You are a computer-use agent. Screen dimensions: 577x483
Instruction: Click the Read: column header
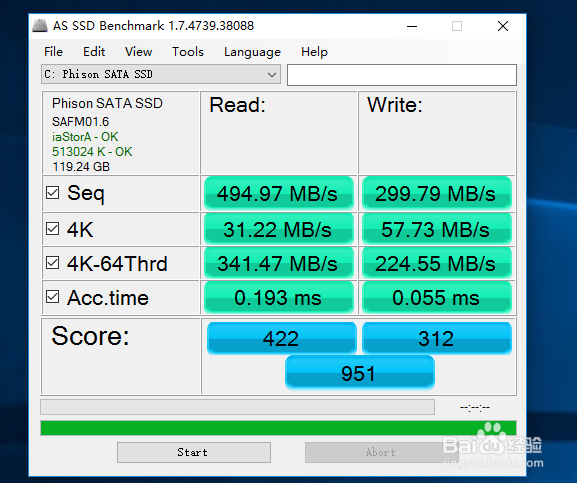point(237,105)
